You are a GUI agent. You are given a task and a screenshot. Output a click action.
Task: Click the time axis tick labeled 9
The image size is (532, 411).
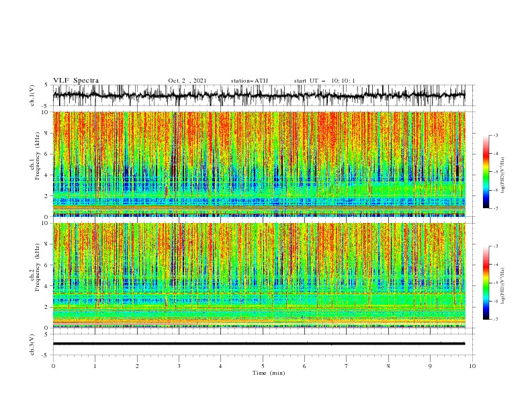[430, 366]
